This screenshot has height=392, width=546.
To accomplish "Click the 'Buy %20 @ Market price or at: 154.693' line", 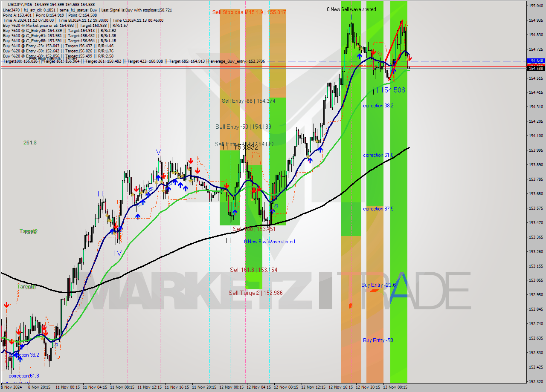I will pyautogui.click(x=65, y=25).
